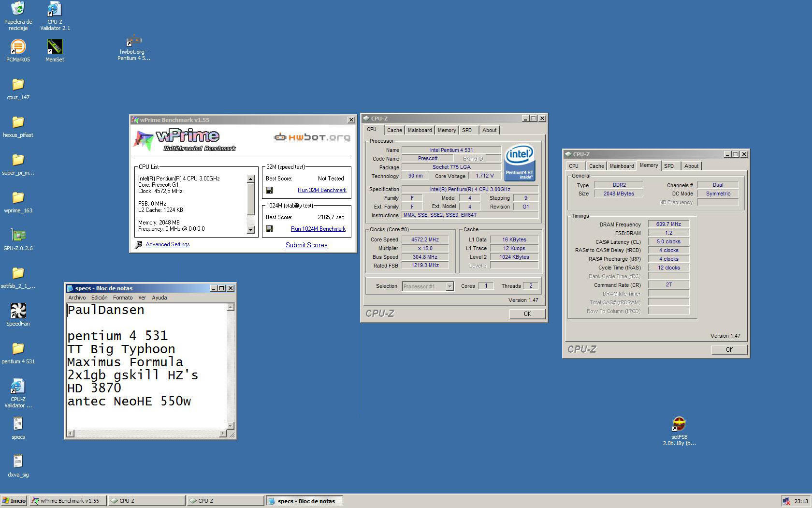Image resolution: width=812 pixels, height=508 pixels.
Task: Open CPU-Z Validator 2.1 desktop shortcut
Action: click(x=55, y=15)
